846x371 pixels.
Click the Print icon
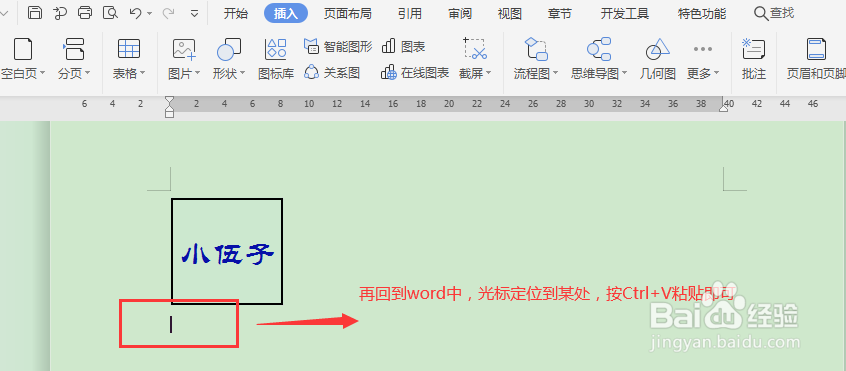[x=85, y=13]
